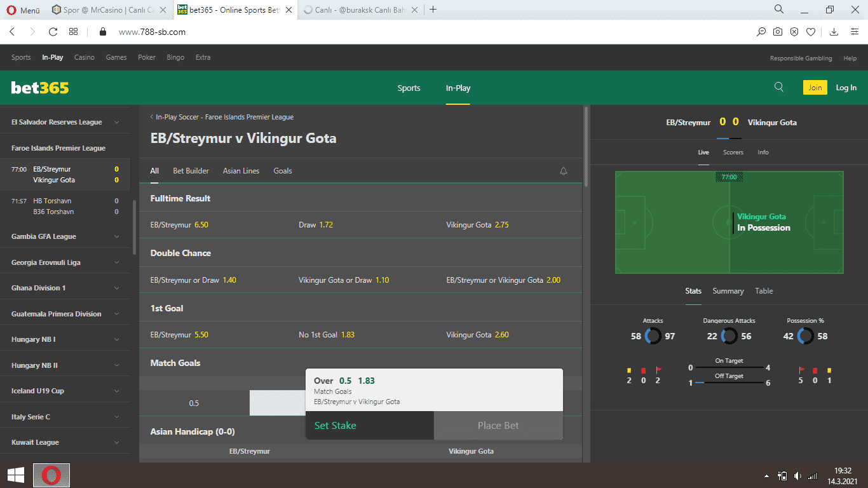Screen dimensions: 868x488
Task: Expand Hungary NB I section
Action: click(x=65, y=339)
